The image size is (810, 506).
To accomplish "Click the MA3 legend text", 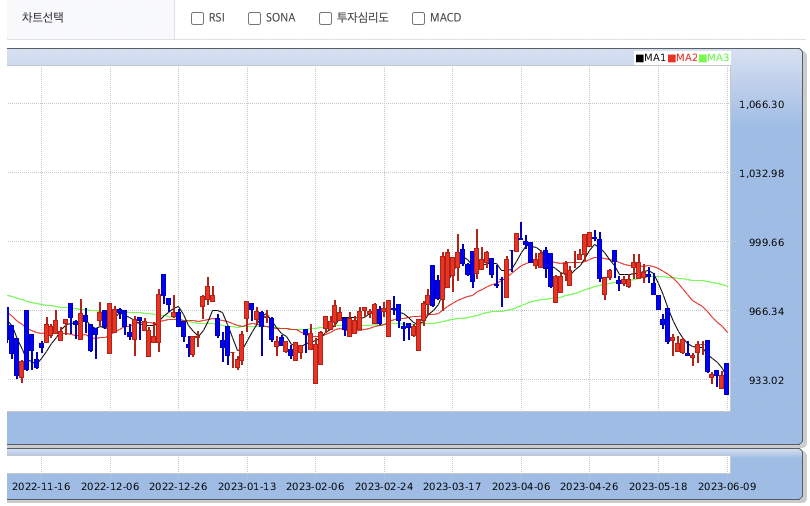I will 718,58.
